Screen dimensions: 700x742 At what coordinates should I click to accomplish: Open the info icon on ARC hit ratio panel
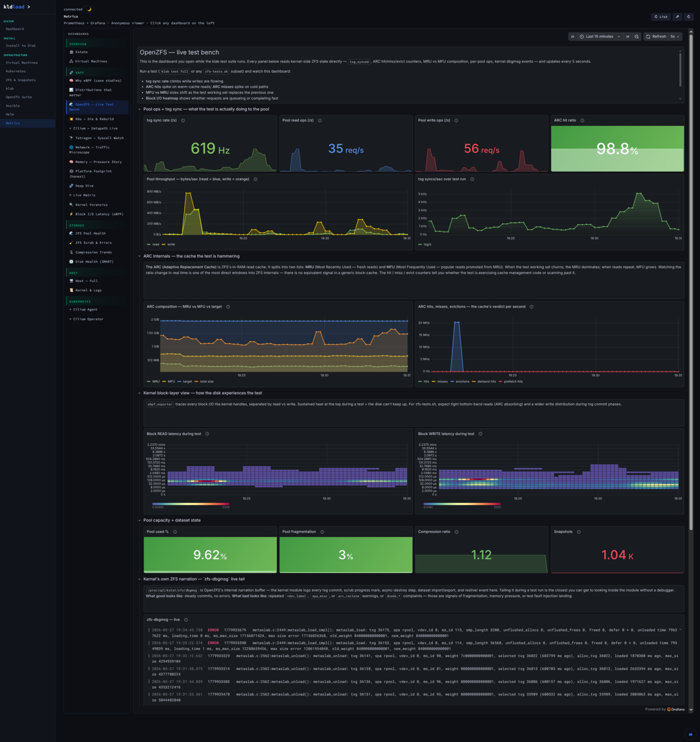point(582,121)
